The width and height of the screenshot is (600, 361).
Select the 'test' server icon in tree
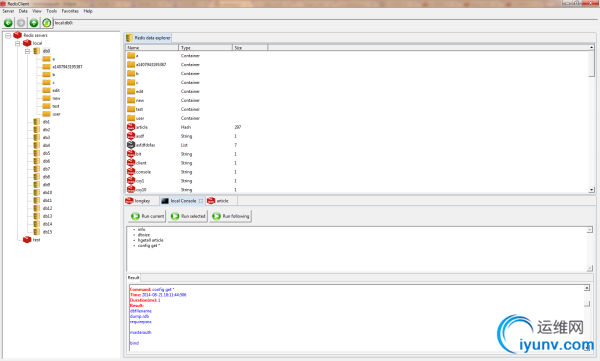coord(27,240)
